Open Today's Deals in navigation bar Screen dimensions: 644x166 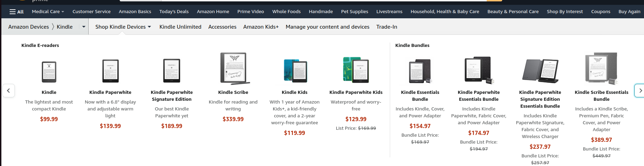coord(174,12)
